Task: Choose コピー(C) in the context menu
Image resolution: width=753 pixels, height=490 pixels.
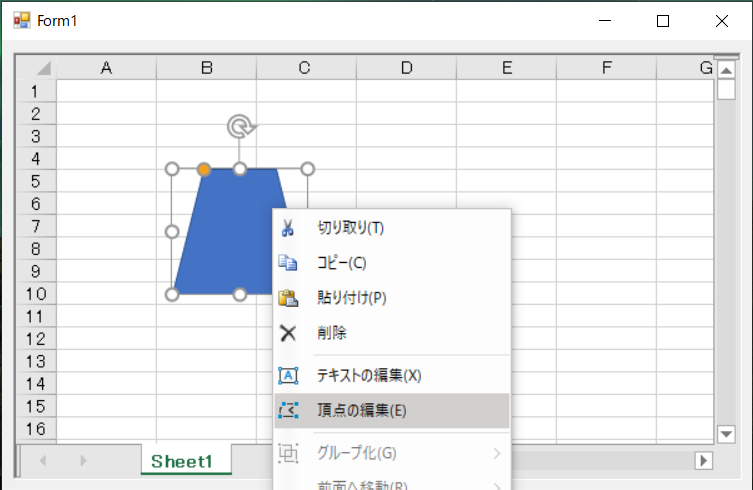Action: coord(342,263)
